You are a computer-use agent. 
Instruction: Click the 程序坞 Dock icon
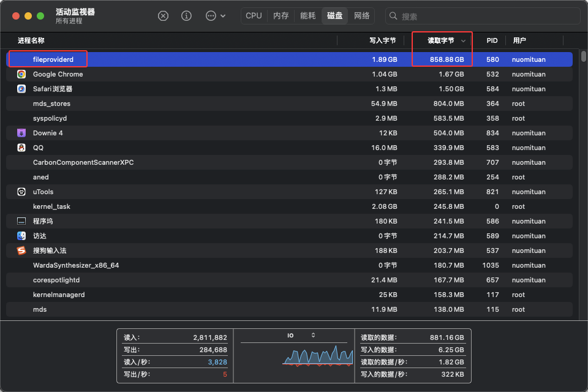[21, 221]
